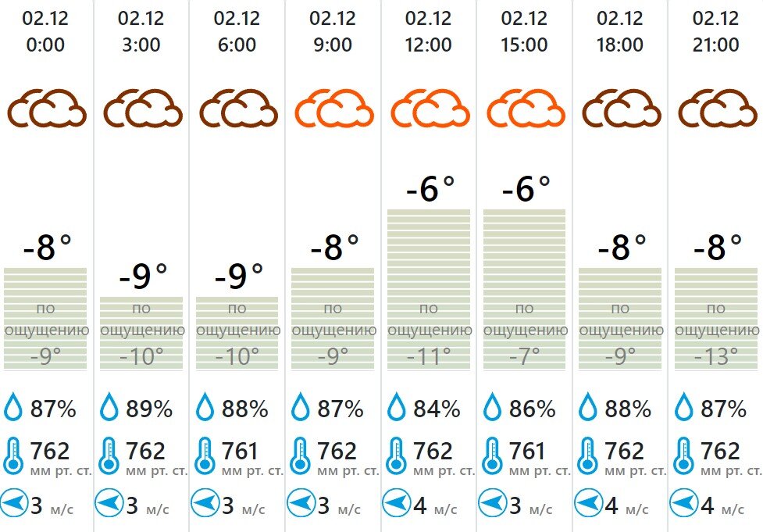763x532 pixels.
Task: Click the -9° temperature bar at 3:00
Action: click(x=141, y=334)
